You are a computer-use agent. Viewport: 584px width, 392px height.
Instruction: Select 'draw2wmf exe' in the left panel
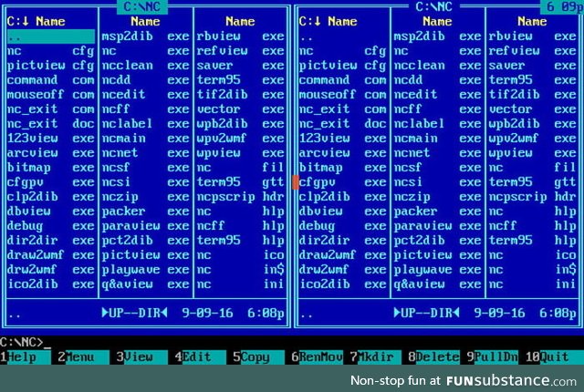tap(51, 255)
